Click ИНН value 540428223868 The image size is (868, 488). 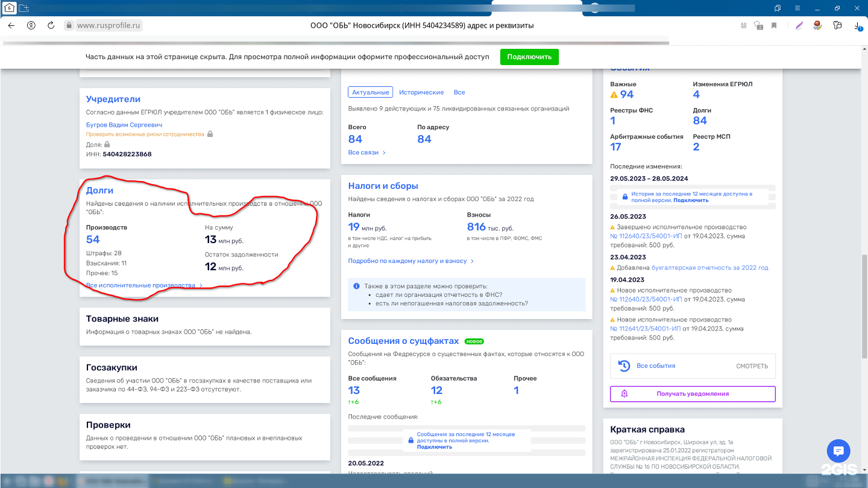(x=127, y=154)
